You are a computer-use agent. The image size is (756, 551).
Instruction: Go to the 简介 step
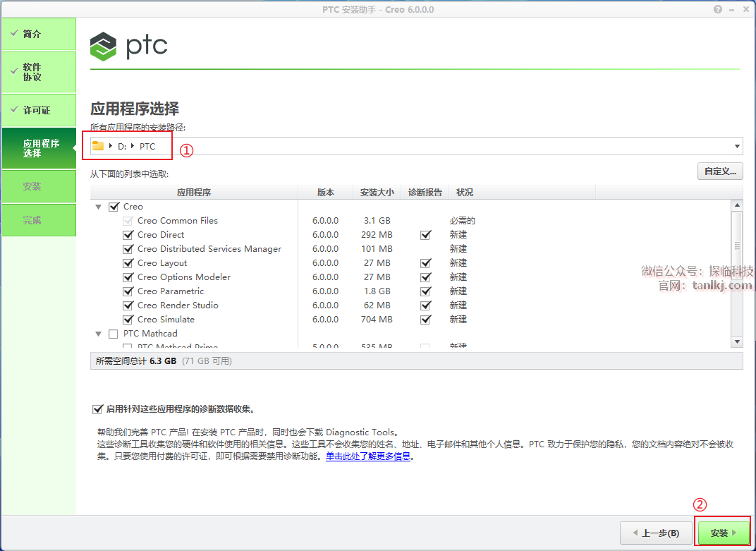[39, 34]
